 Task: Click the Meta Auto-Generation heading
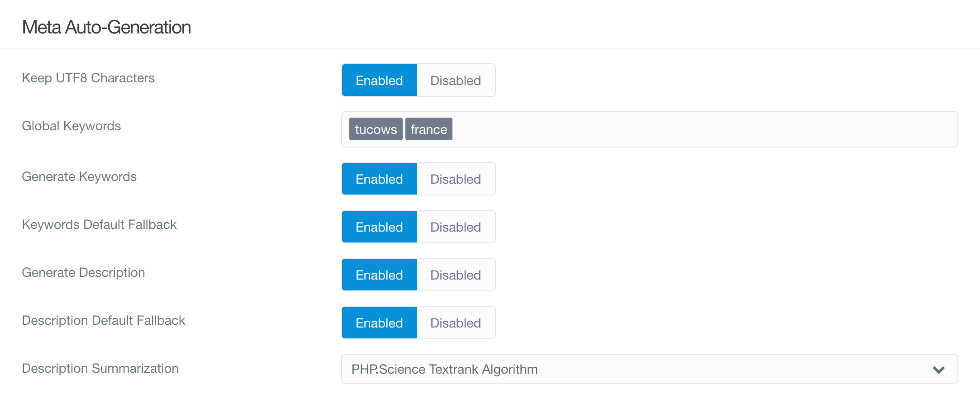[x=106, y=27]
